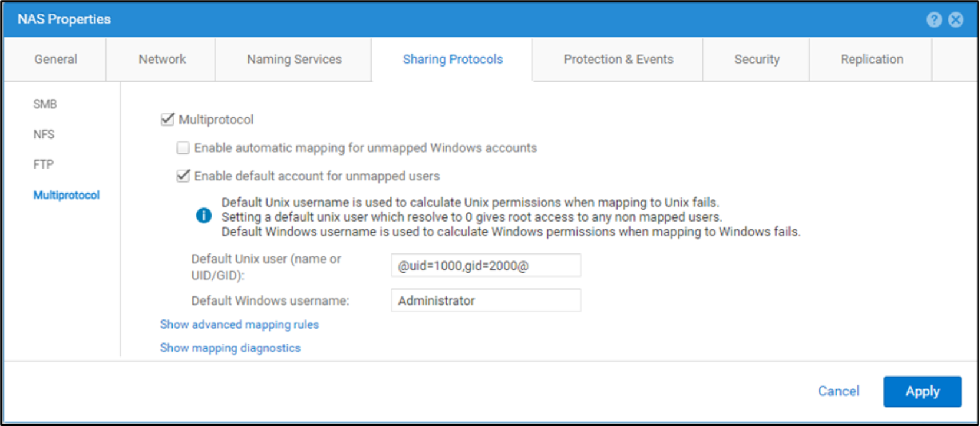This screenshot has width=980, height=426.
Task: Show mapping diagnostics
Action: [x=230, y=348]
